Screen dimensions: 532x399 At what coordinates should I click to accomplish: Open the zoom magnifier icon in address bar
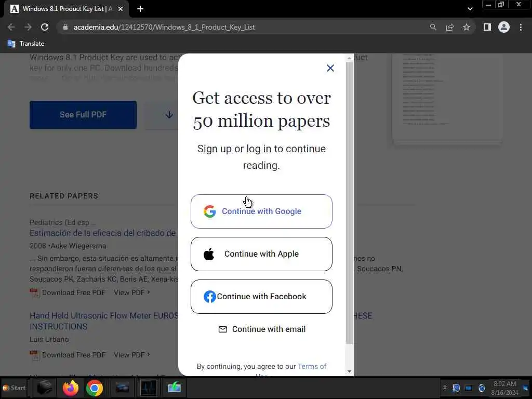coord(433,27)
